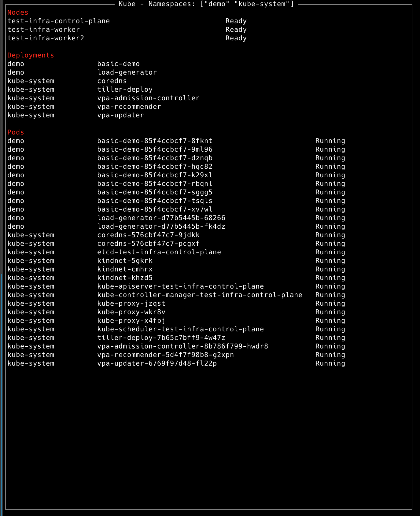
Task: Select pod basic-demo-85f4ccbcf7-8fknt
Action: point(155,141)
